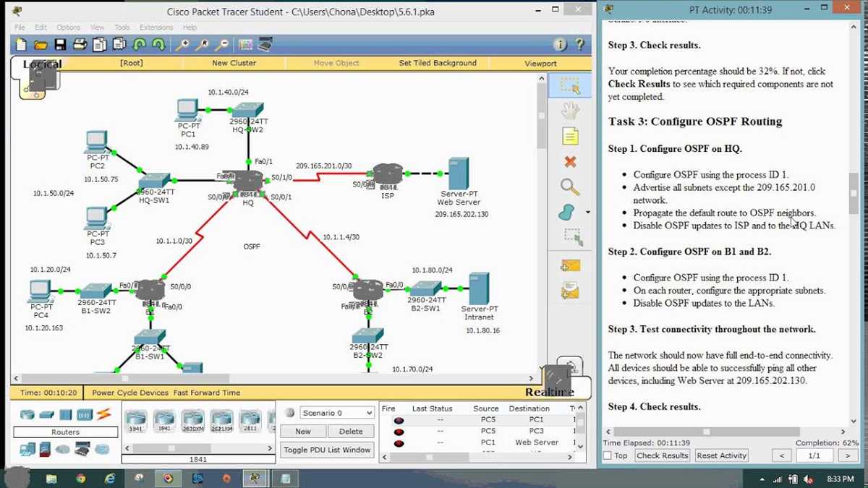Select the Switches device category icon
The width and height of the screenshot is (868, 488).
pyautogui.click(x=47, y=414)
